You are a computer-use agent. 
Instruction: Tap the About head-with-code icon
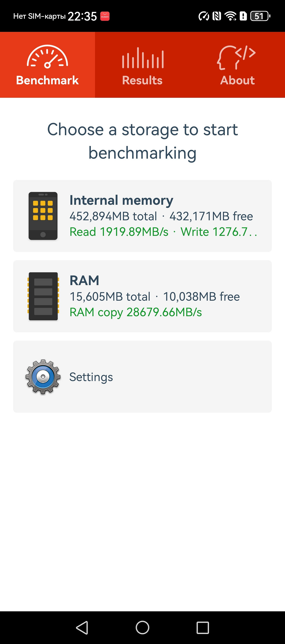(x=236, y=57)
